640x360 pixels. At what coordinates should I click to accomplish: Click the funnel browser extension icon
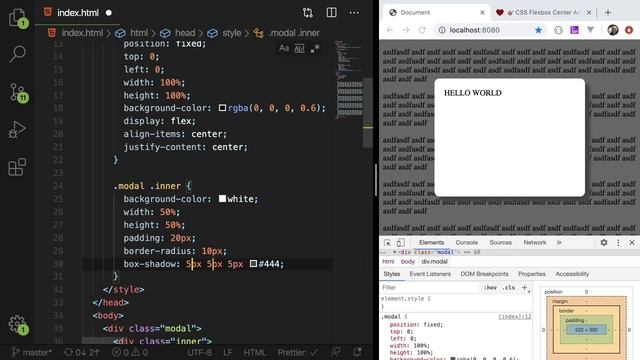(590, 30)
